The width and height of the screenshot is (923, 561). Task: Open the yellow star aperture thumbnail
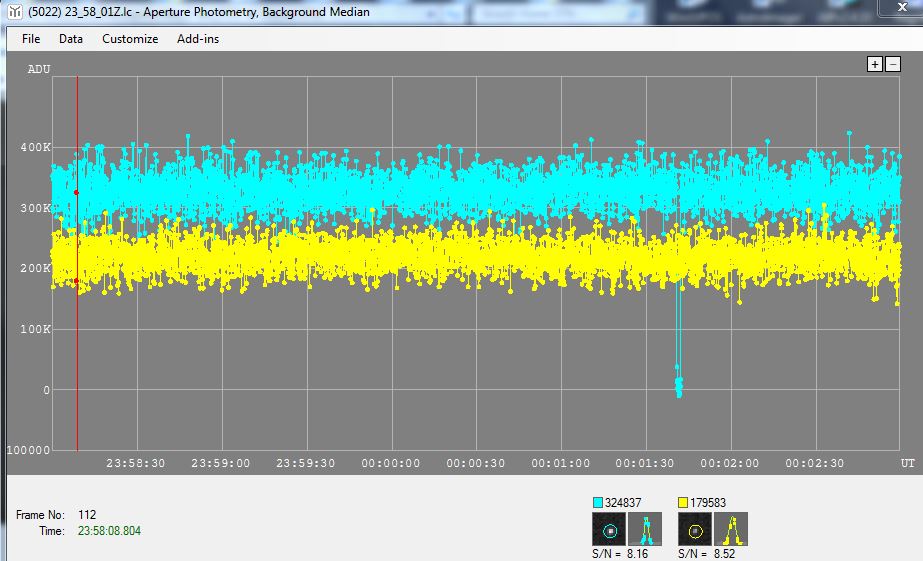(695, 529)
